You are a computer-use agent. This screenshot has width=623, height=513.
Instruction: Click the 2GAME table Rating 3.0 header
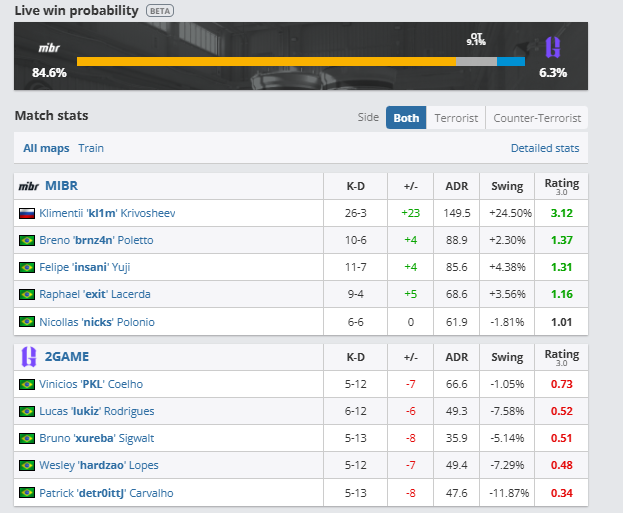561,357
